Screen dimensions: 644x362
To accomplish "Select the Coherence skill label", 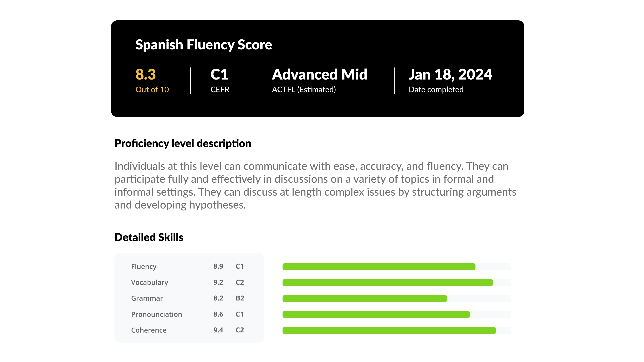I will (149, 330).
